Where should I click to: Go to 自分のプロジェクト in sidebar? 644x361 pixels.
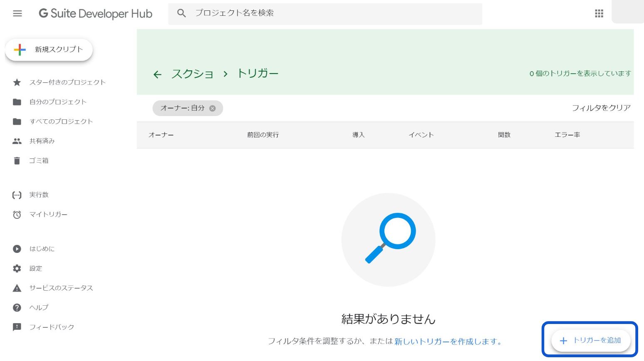tap(58, 102)
